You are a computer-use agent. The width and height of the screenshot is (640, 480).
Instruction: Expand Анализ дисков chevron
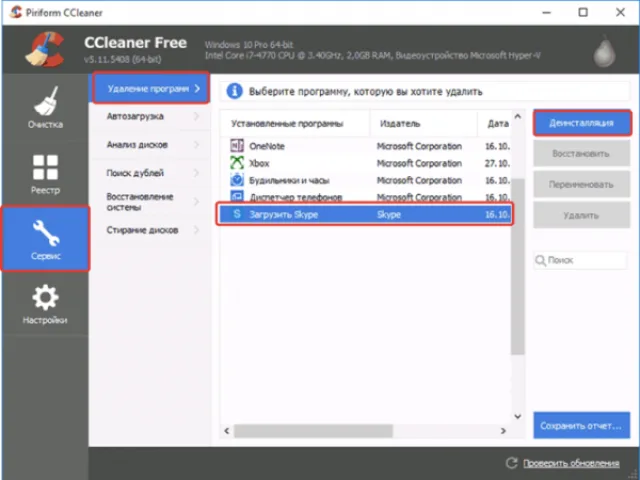pos(197,144)
